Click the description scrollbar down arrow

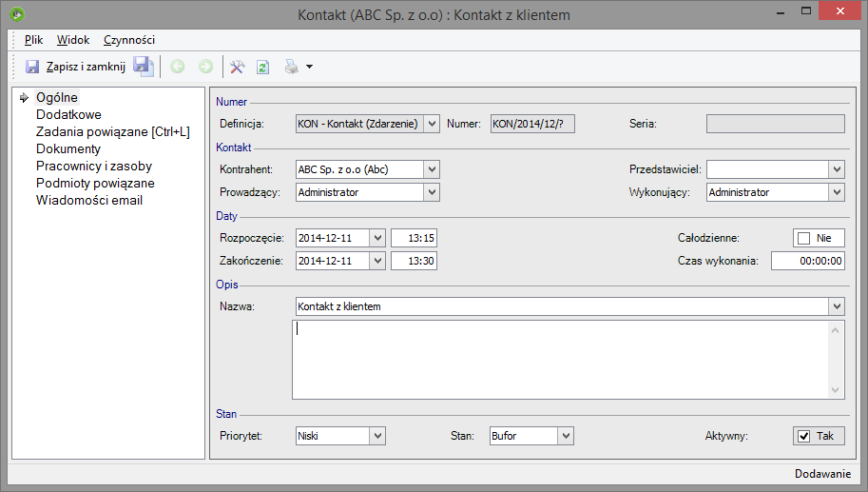836,390
